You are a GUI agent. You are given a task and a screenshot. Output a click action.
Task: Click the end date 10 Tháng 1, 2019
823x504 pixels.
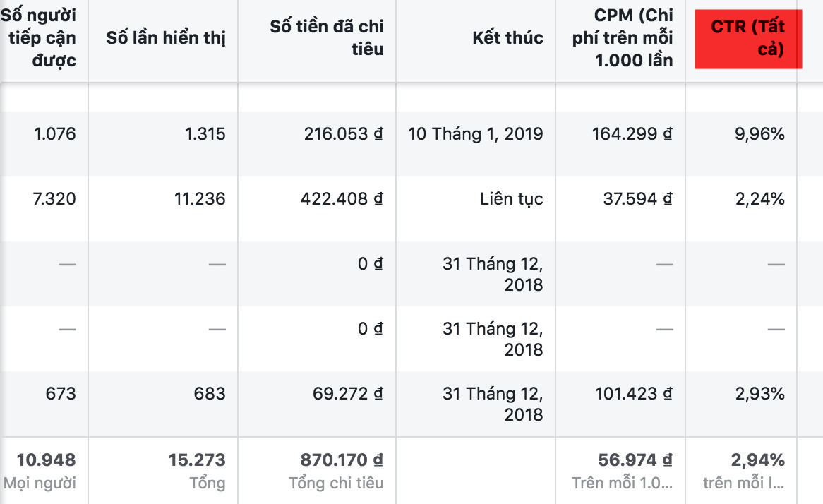tap(476, 133)
